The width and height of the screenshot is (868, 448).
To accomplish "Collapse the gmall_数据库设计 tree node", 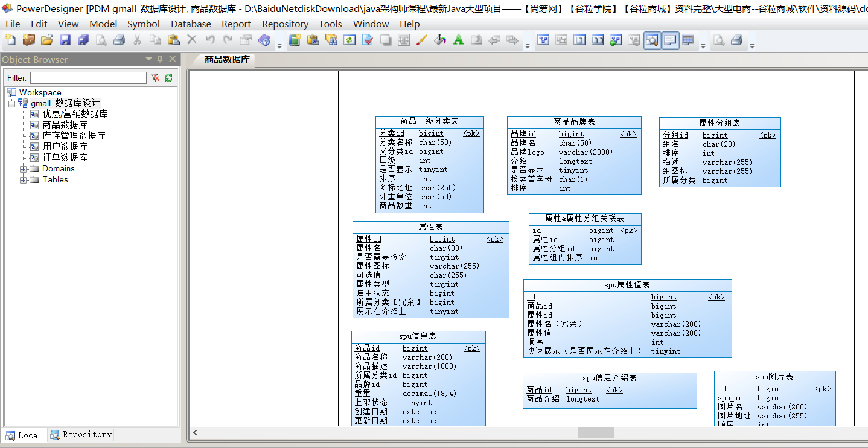I will pyautogui.click(x=11, y=103).
